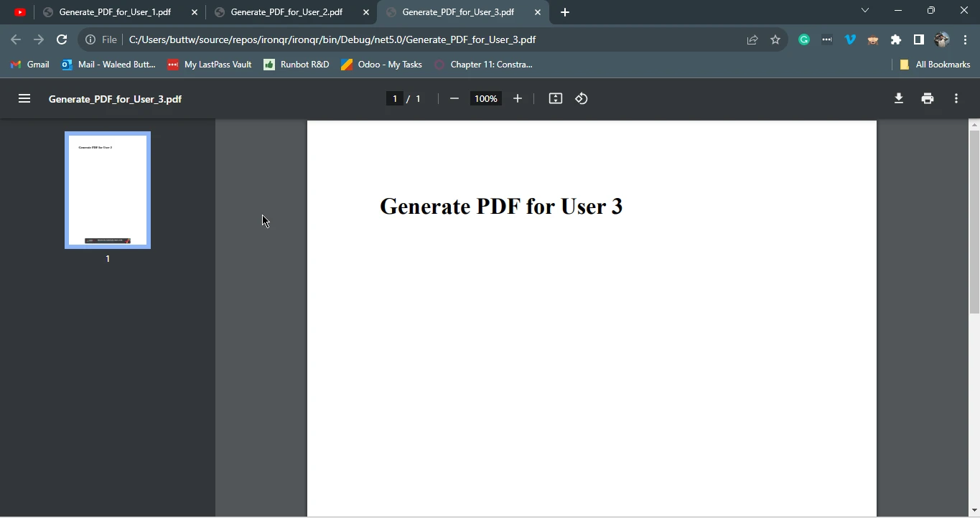
Task: Open Odoo - My Tasks bookmark
Action: (381, 65)
